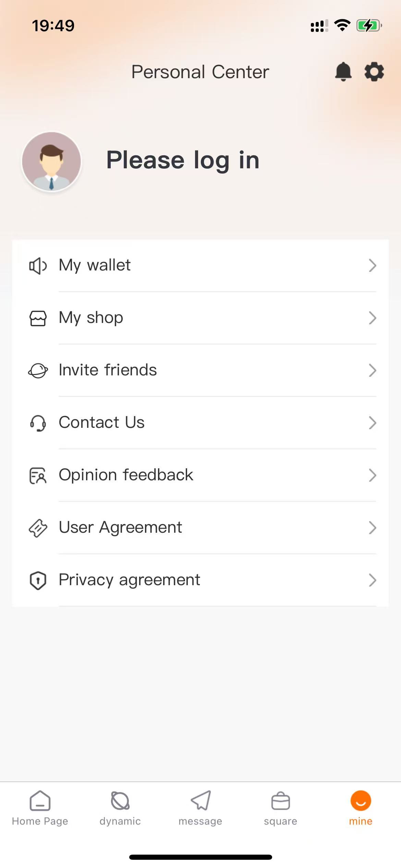Expand My wallet using its chevron
Viewport: 401px width, 868px height.
372,266
